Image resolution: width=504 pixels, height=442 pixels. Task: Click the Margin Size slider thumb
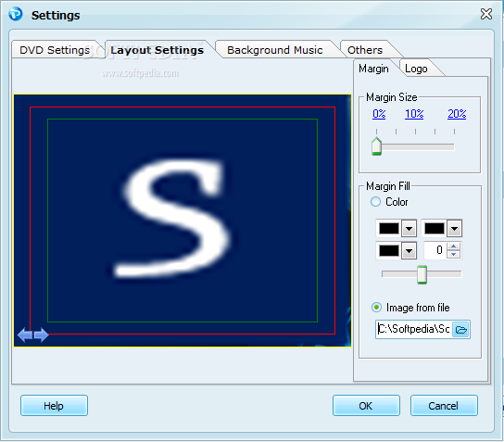(x=376, y=146)
